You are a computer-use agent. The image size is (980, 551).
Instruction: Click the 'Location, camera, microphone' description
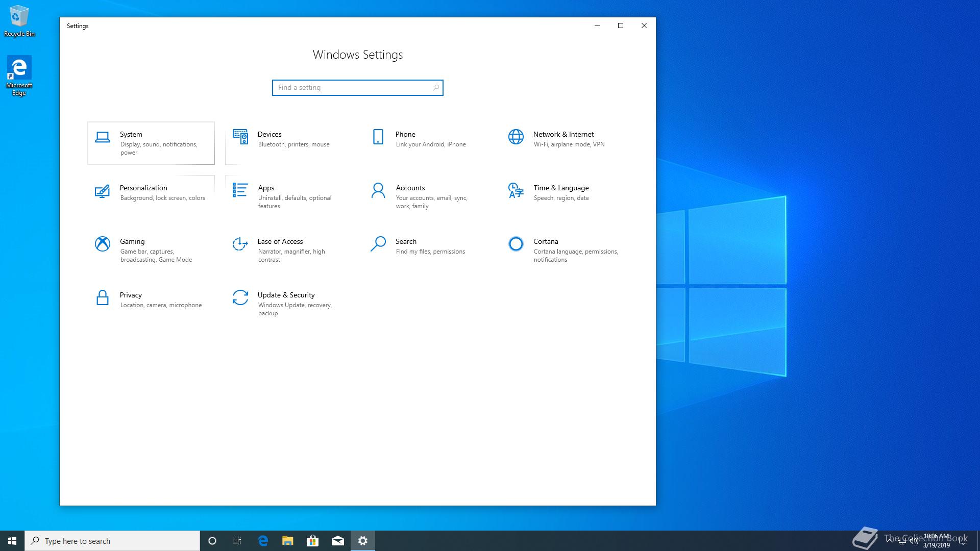(x=161, y=305)
